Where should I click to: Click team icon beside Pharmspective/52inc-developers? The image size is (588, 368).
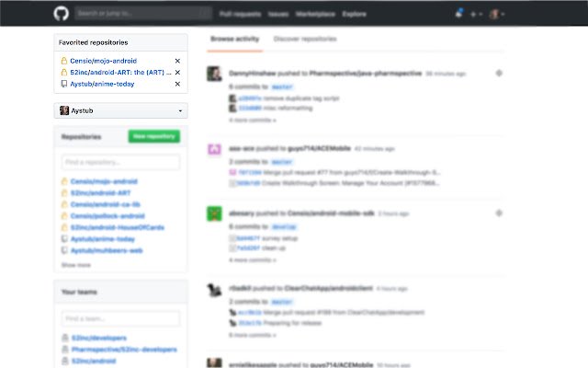65,350
